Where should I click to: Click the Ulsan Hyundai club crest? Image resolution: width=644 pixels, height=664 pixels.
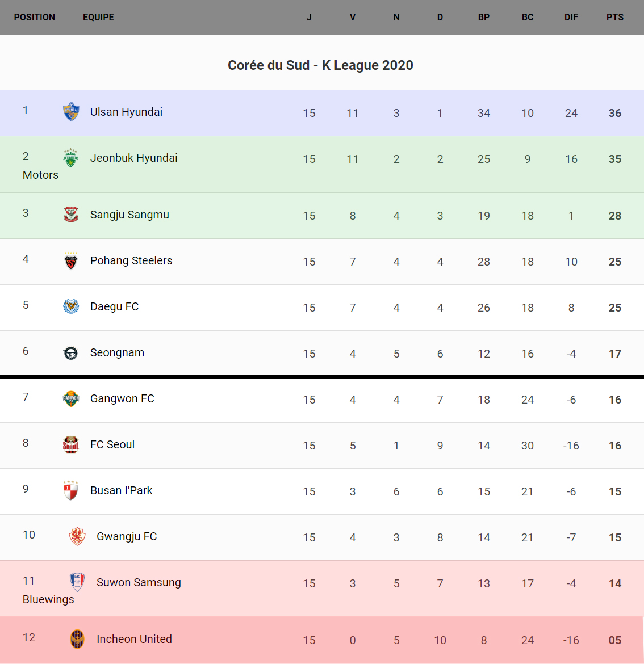click(x=71, y=112)
